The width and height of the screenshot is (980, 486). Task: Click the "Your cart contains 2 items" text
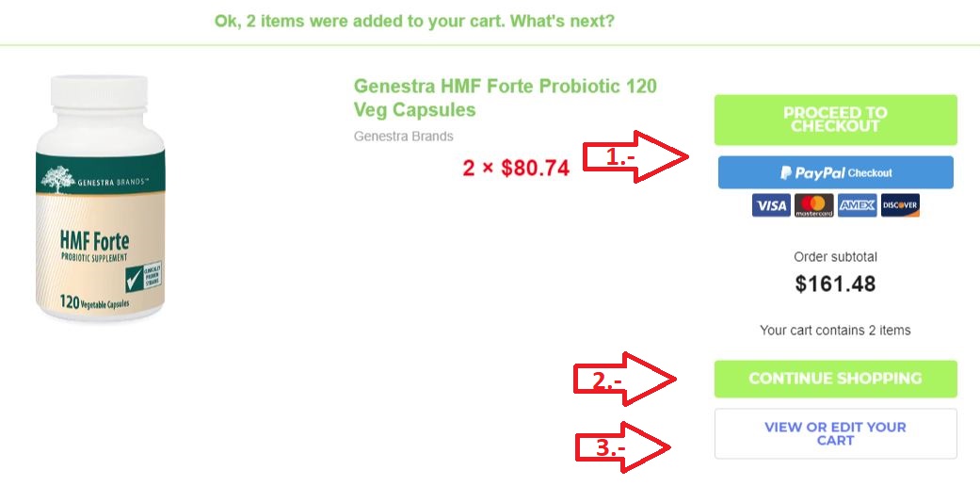click(835, 331)
